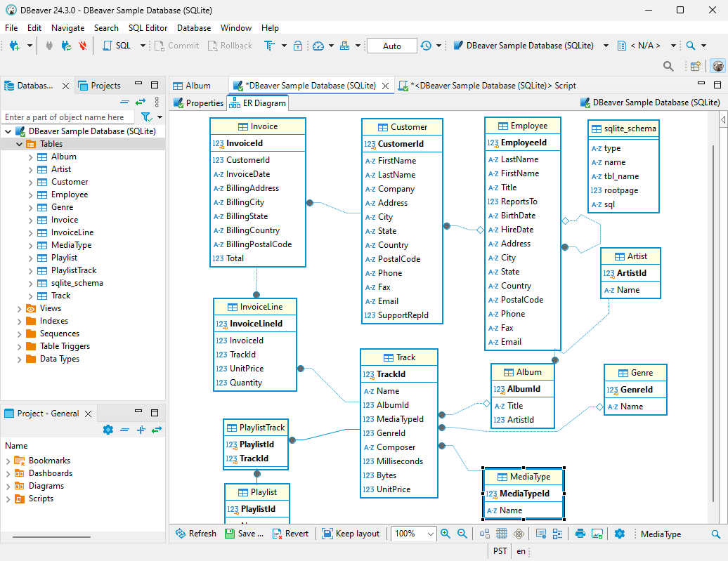Image resolution: width=728 pixels, height=561 pixels.
Task: Click the transaction format icon in toolbar
Action: 269,46
